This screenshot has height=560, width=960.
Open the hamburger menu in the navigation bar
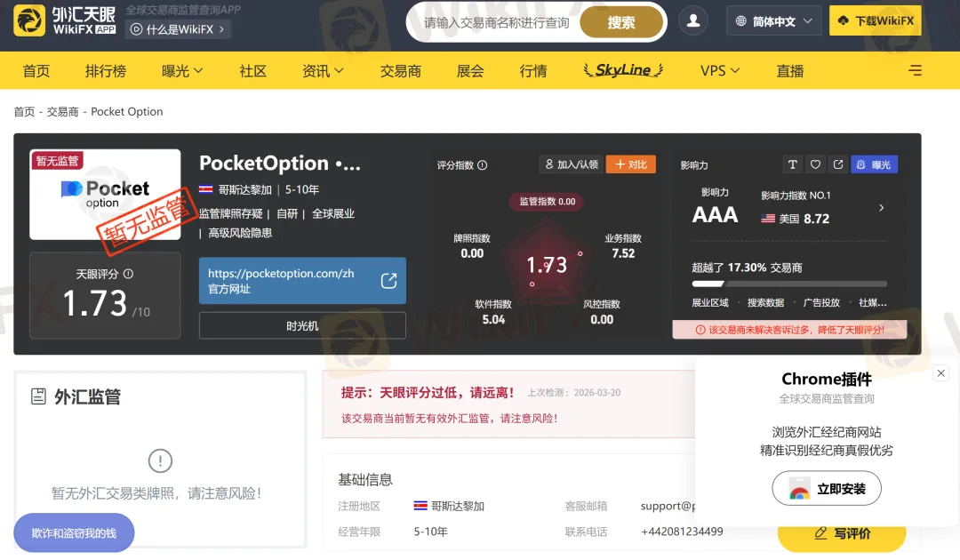tap(915, 71)
